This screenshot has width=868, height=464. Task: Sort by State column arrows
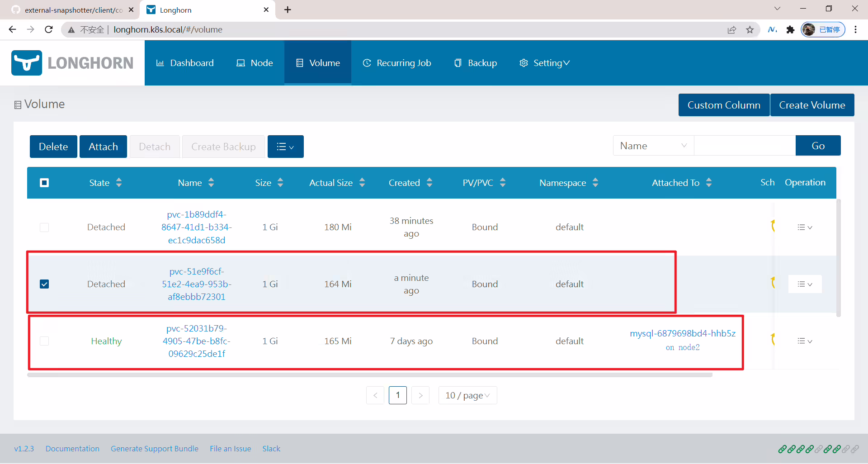pos(119,183)
